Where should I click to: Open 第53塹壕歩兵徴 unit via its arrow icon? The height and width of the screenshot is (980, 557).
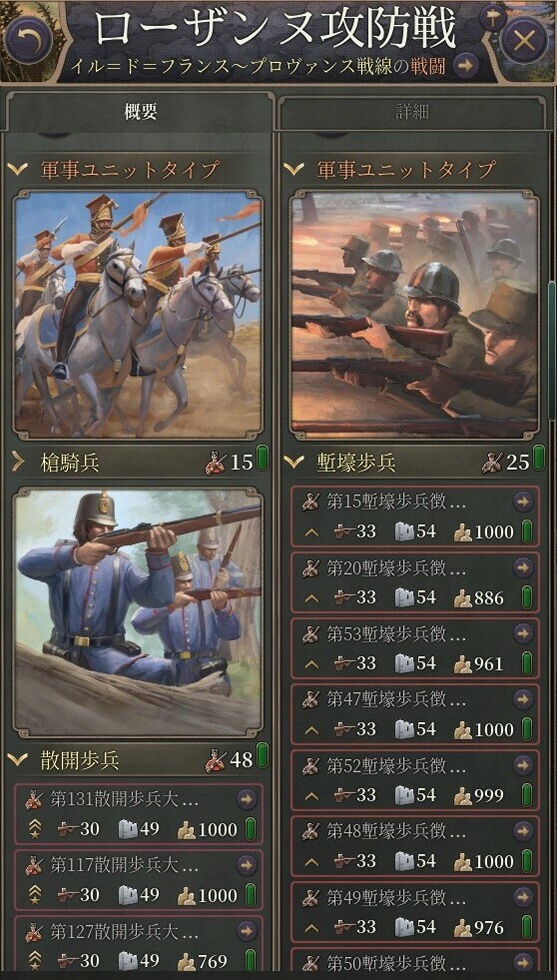click(x=523, y=633)
